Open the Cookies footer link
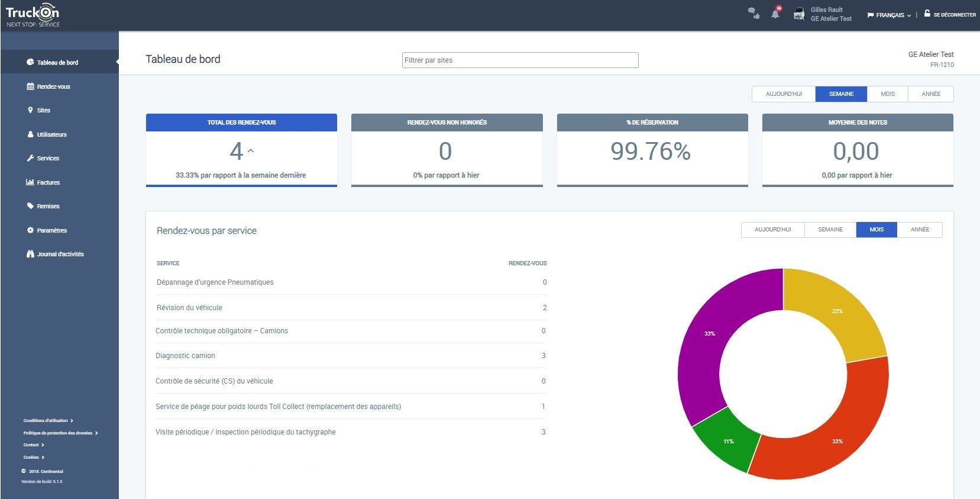The image size is (980, 499). [x=34, y=458]
